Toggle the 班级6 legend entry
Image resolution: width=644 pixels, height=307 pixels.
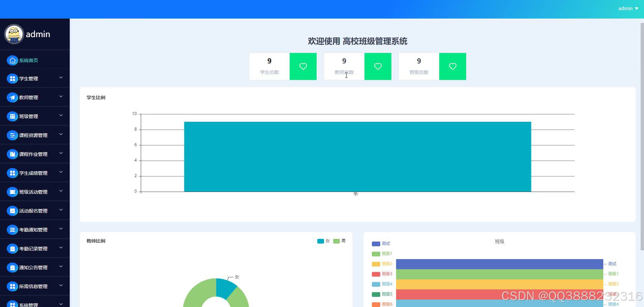pyautogui.click(x=382, y=304)
